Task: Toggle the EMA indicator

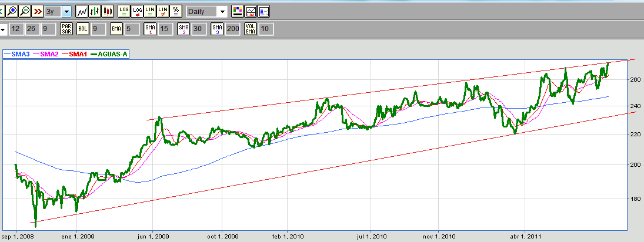Action: tap(116, 28)
